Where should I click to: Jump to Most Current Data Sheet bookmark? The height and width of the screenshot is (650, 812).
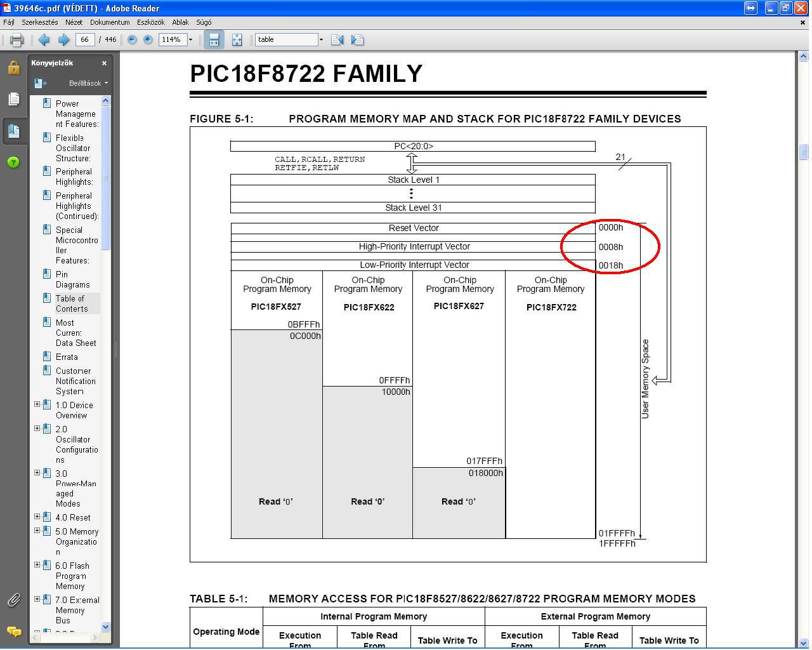[x=76, y=333]
